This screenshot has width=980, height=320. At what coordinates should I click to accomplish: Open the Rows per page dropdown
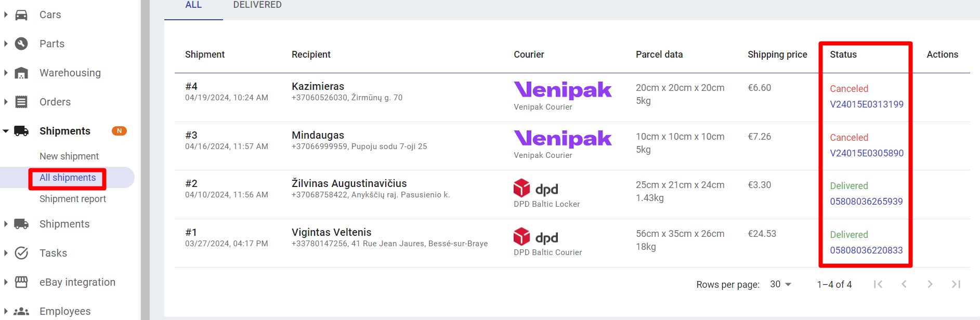(x=780, y=284)
